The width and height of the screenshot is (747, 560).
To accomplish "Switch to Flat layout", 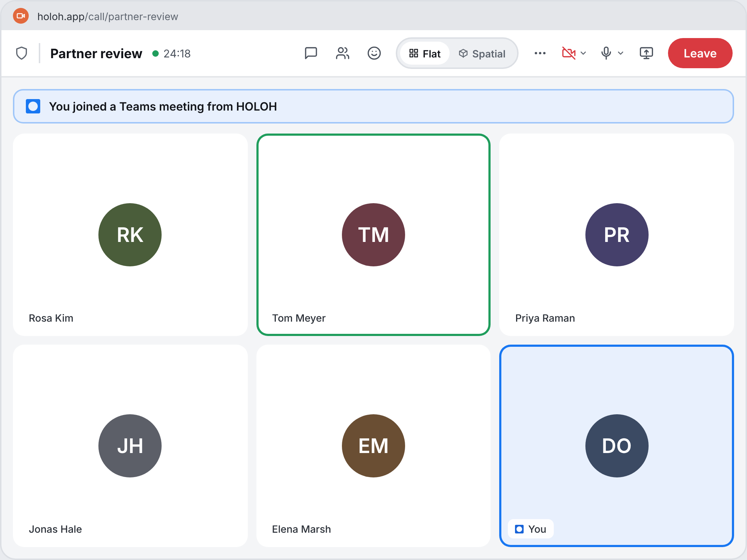I will click(425, 53).
